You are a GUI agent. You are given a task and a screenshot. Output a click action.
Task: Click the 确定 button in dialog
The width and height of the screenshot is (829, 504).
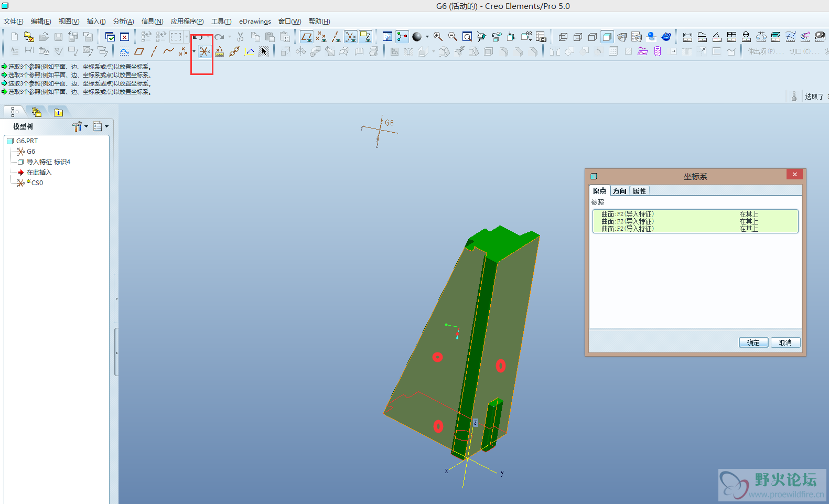click(753, 342)
